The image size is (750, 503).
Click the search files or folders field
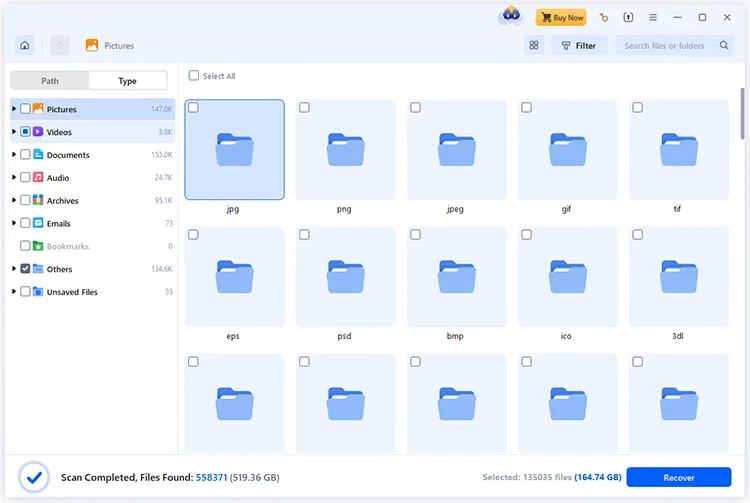point(674,45)
